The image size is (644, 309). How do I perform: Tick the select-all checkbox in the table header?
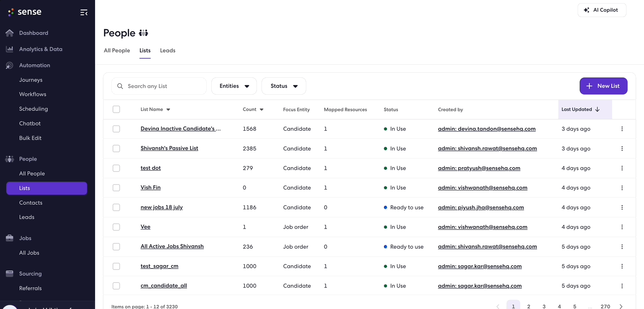(x=116, y=109)
